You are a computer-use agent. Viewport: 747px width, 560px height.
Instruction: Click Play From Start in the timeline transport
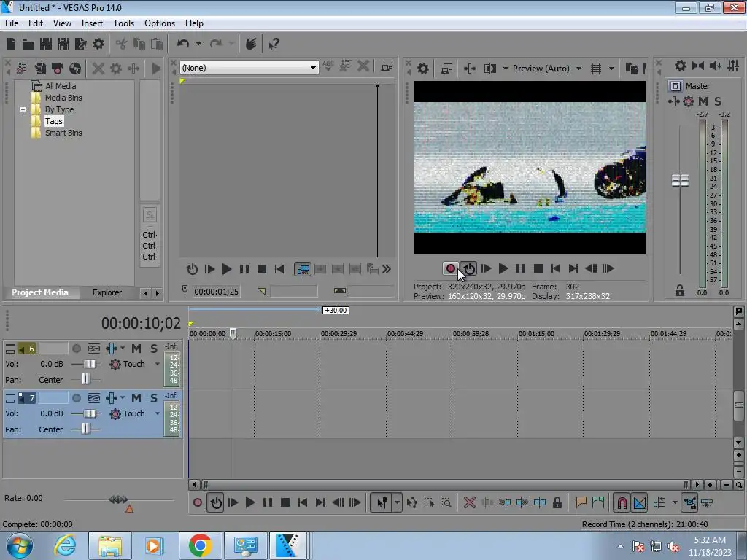pyautogui.click(x=233, y=503)
